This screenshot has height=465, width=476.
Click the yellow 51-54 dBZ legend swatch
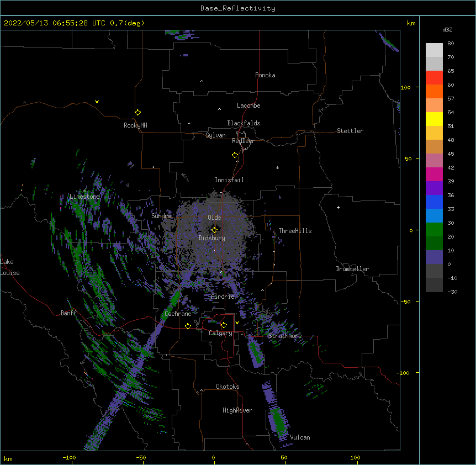coord(434,119)
